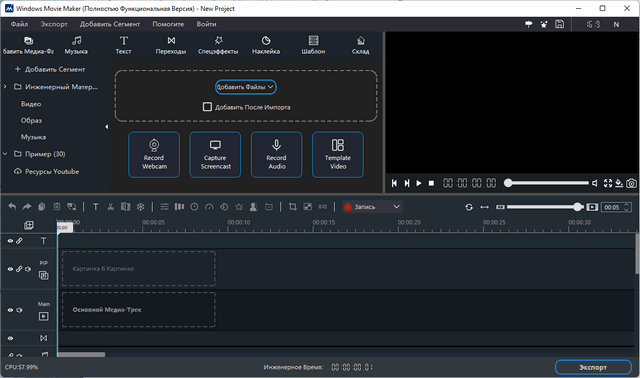Open Record Webcam
This screenshot has height=378, width=640.
154,155
